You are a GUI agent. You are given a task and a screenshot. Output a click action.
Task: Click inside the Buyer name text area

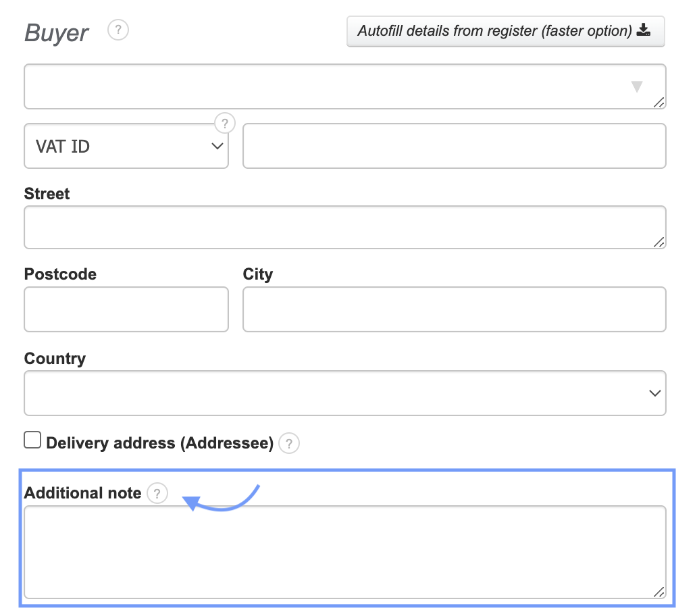pos(324,86)
